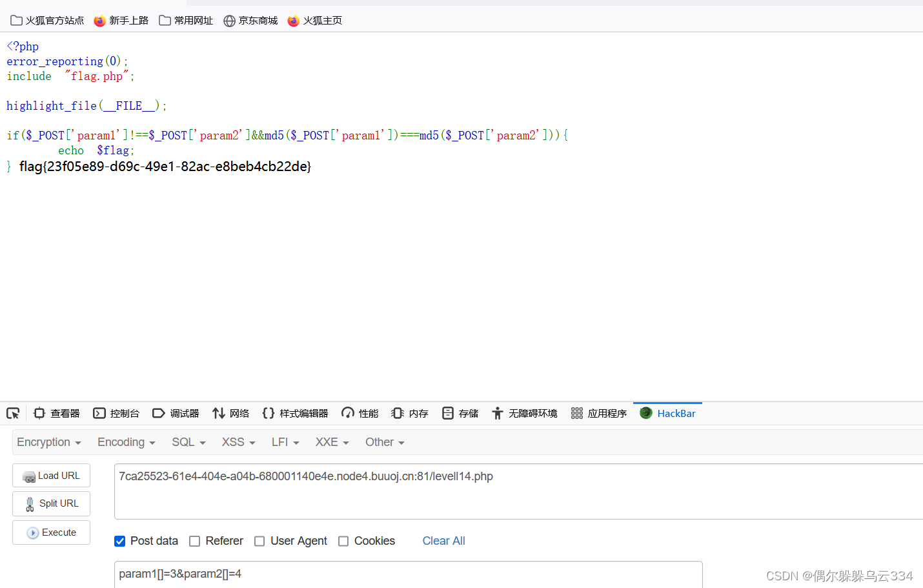Switch to the 内存 memory tab
This screenshot has width=923, height=588.
(410, 413)
